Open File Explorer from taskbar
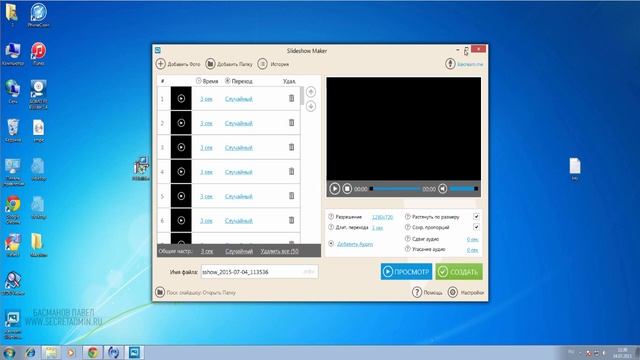This screenshot has height=360, width=640. tap(51, 352)
